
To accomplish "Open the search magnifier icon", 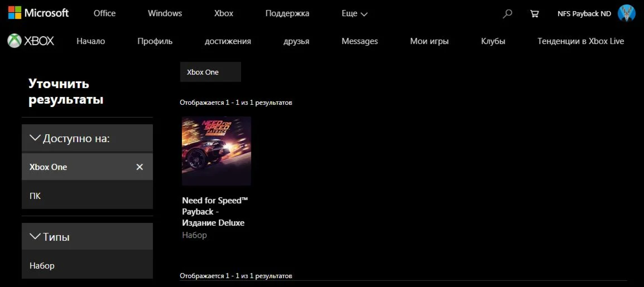I will [x=508, y=13].
